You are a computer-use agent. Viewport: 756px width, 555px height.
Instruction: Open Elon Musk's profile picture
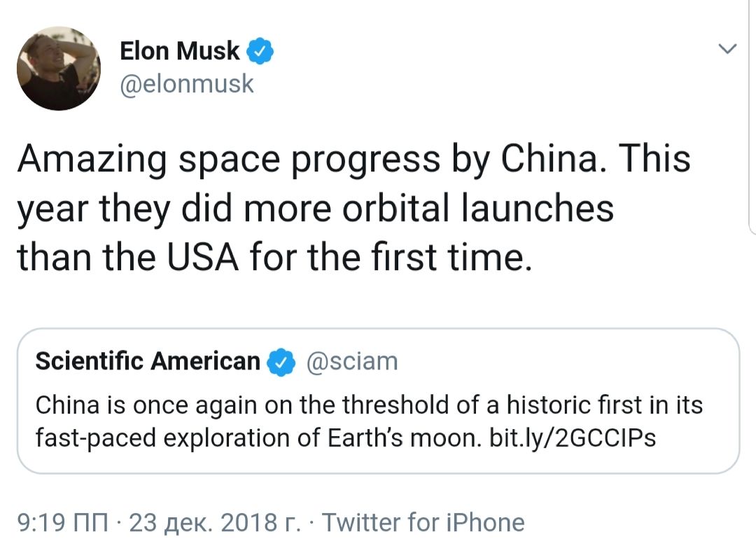coord(59,69)
